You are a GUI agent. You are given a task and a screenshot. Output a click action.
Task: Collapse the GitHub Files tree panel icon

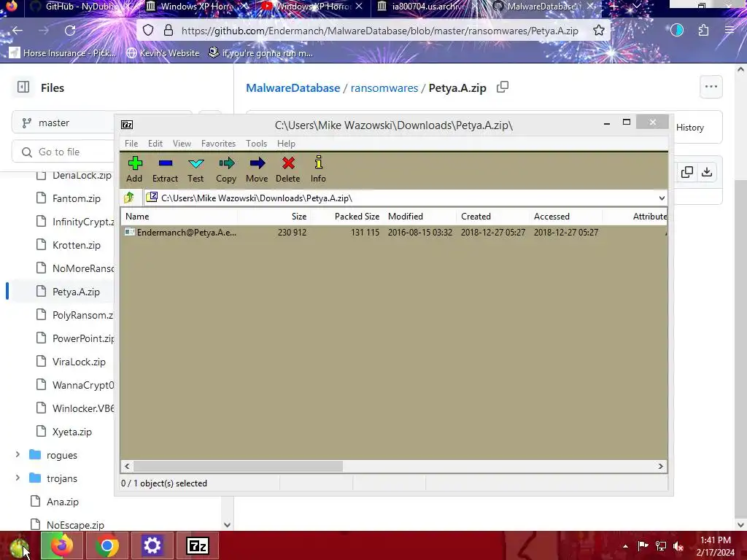coord(23,87)
